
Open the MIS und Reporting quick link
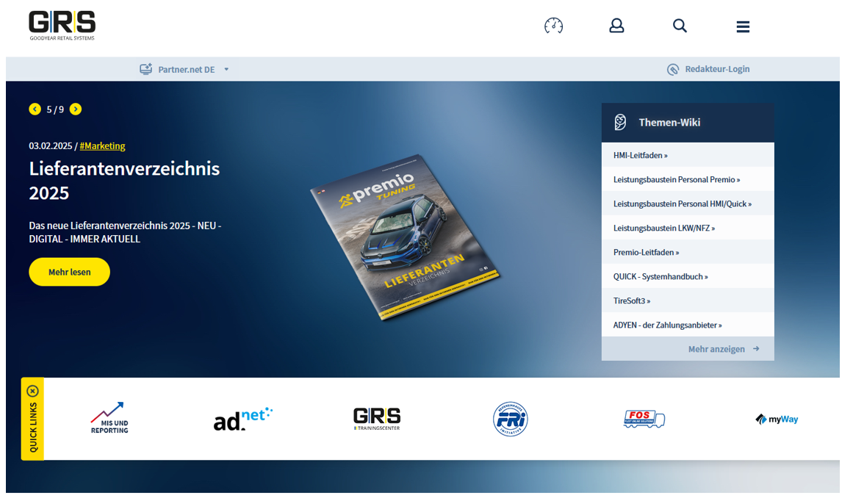109,419
